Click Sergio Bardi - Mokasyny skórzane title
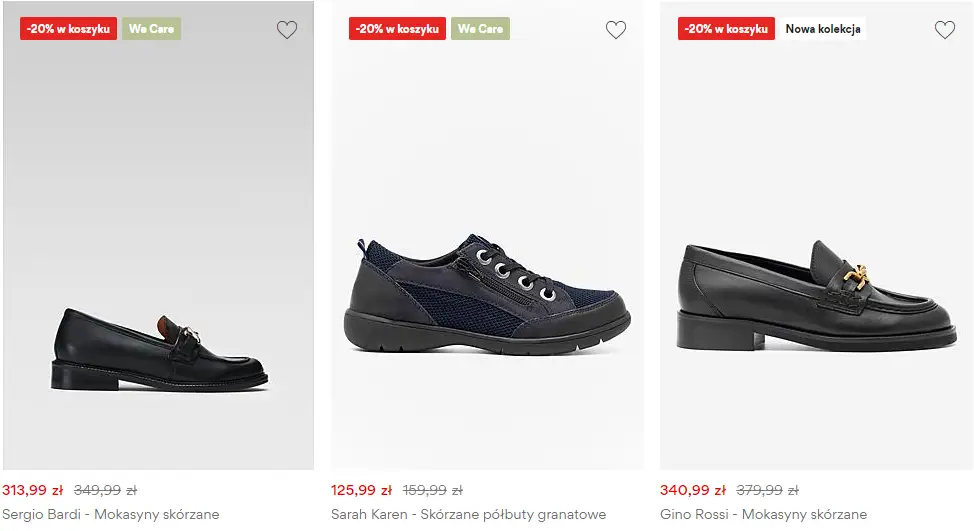The image size is (974, 531). click(x=111, y=515)
